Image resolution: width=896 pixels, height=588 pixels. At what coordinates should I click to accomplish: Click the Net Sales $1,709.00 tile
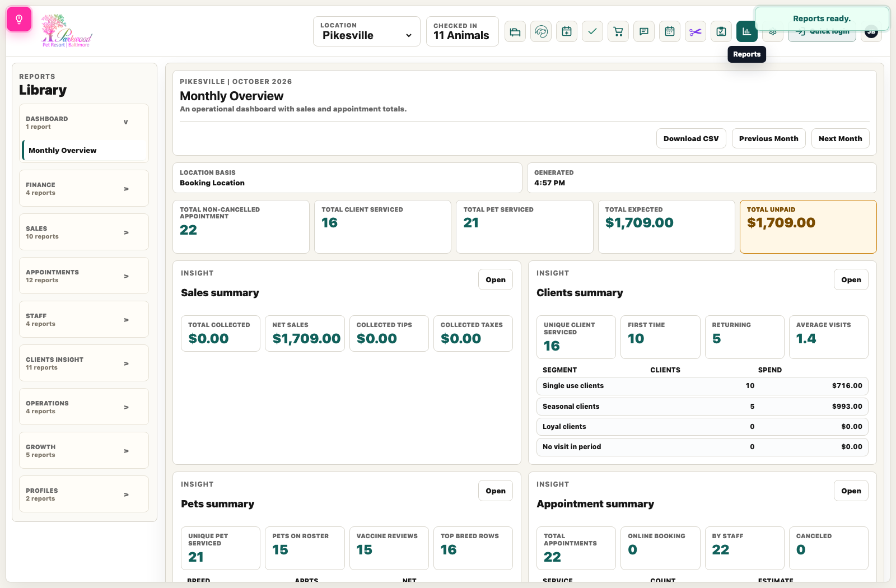(x=305, y=333)
